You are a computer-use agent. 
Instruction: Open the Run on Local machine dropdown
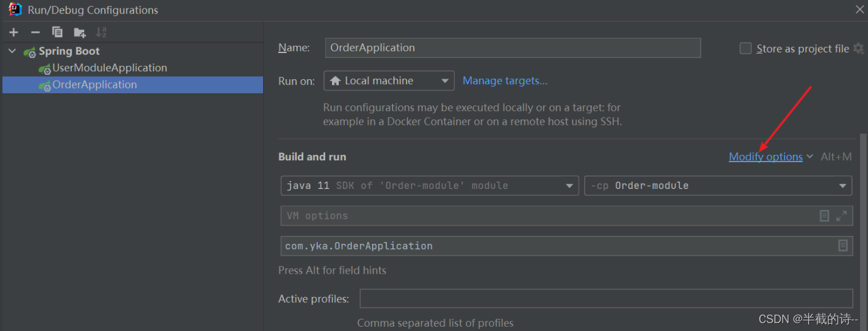(x=389, y=80)
